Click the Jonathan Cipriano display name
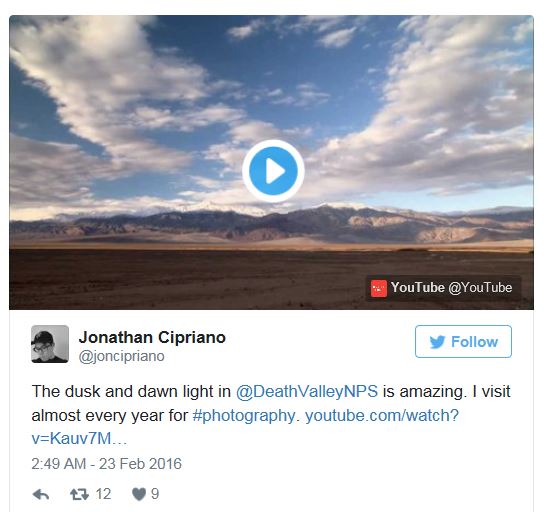548x512 pixels. point(152,338)
